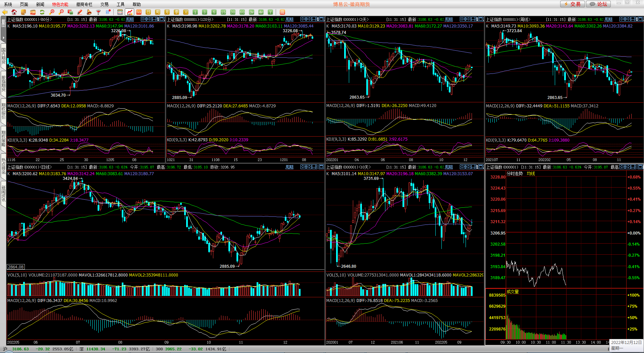Select the 15-minute period button

point(223,12)
